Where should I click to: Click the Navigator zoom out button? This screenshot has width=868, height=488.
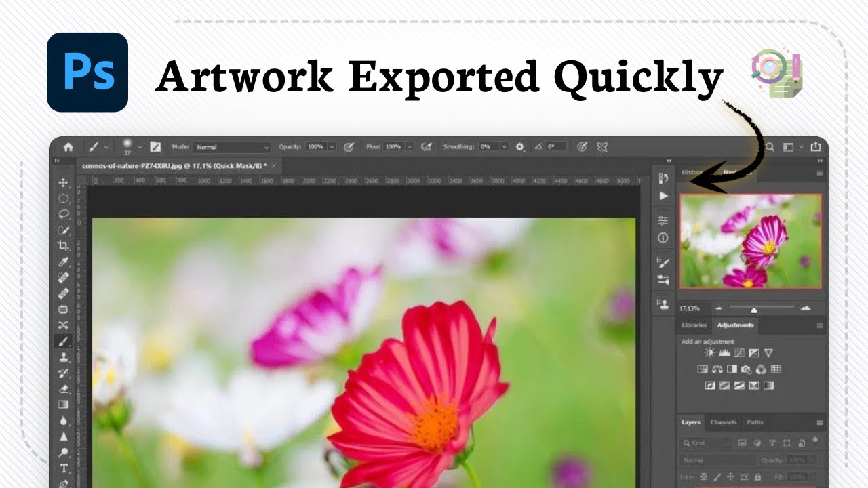719,308
